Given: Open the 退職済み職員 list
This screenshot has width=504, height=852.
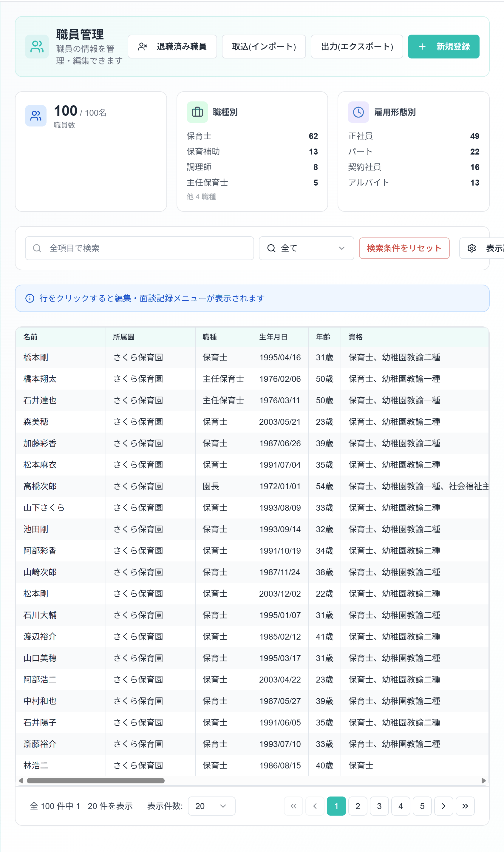Looking at the screenshot, I should [172, 47].
